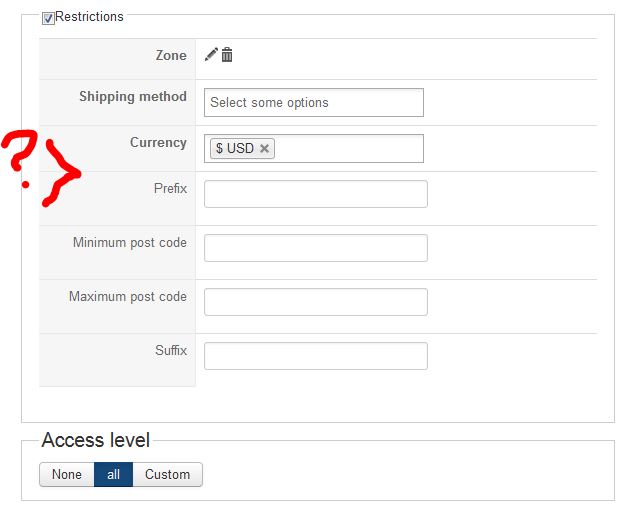Click the Zone trash delete icon

pos(227,55)
